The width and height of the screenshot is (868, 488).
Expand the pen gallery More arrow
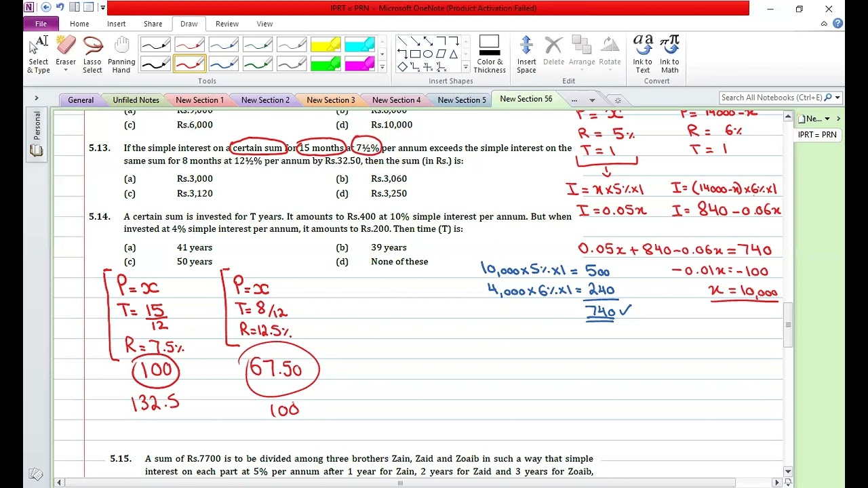point(382,66)
